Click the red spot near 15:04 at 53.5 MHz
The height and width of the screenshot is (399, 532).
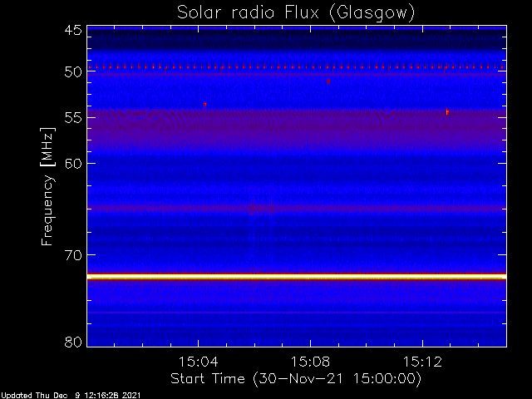pos(205,104)
